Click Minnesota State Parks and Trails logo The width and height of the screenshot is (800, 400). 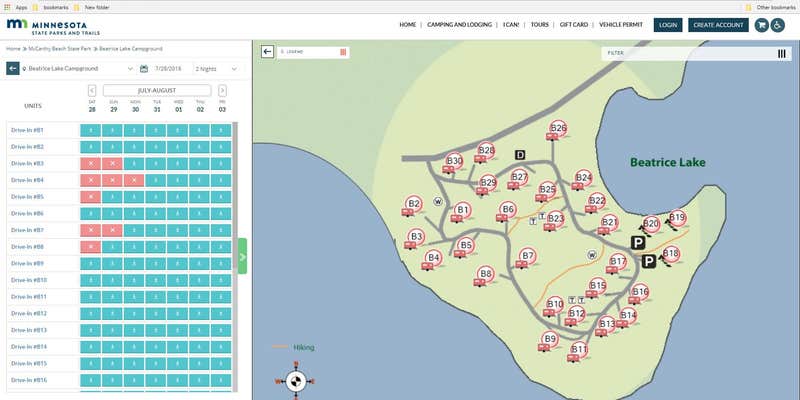tap(53, 27)
